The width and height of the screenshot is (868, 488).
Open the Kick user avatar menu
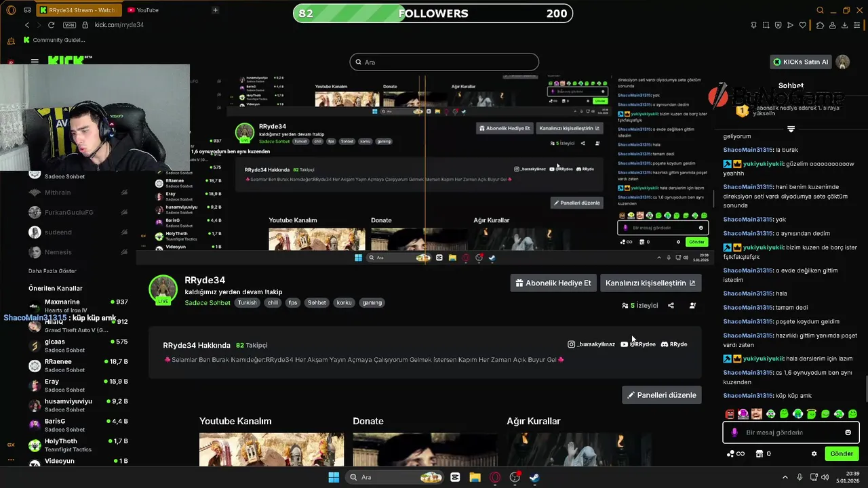[842, 62]
